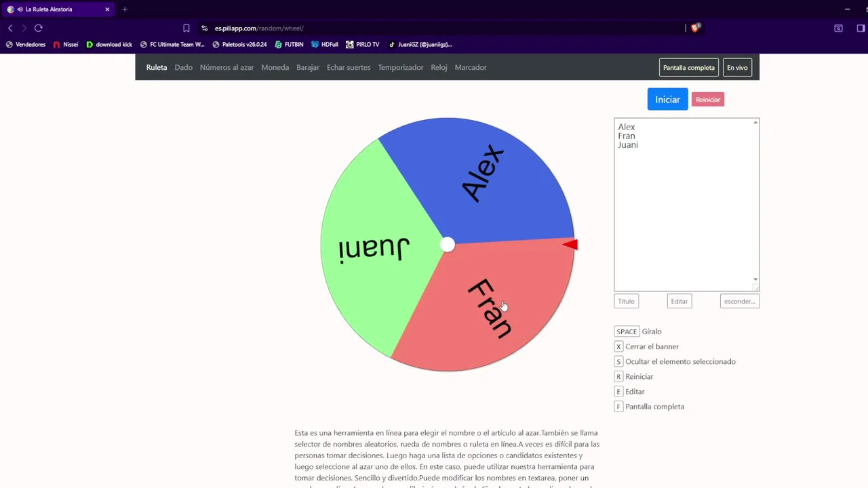
Task: Toggle the browser sidebar panel icon
Action: [x=861, y=28]
